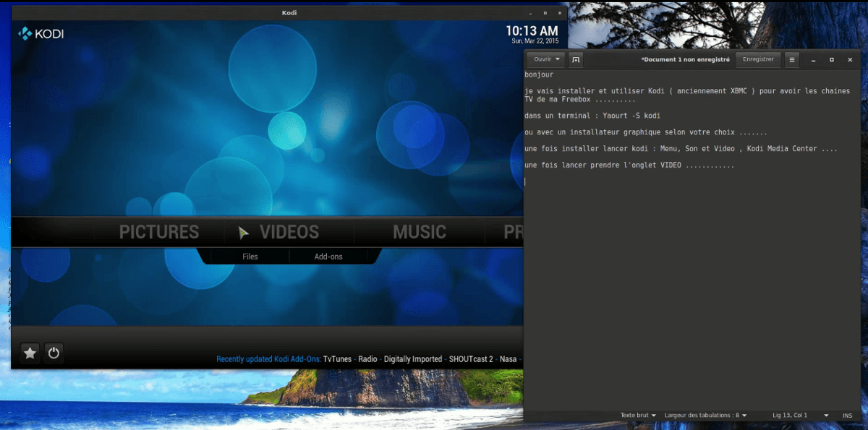The width and height of the screenshot is (868, 430).
Task: Open the Largeur des tabulations dropdown
Action: click(705, 416)
